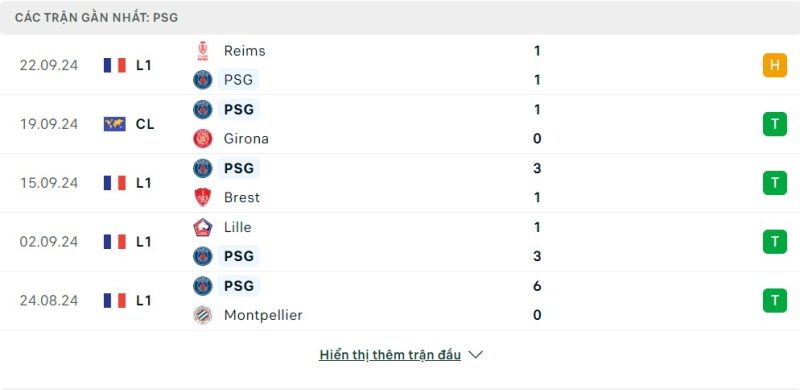Click the Montpellier club crest icon
The height and width of the screenshot is (390, 800).
tap(203, 315)
